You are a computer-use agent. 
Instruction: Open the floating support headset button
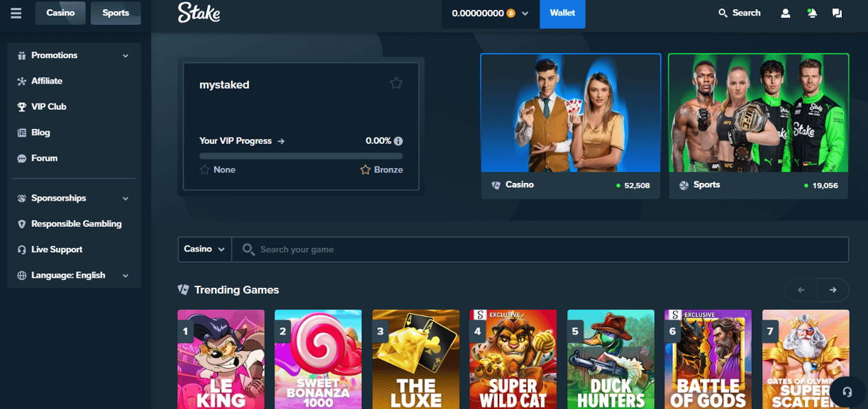pyautogui.click(x=847, y=392)
